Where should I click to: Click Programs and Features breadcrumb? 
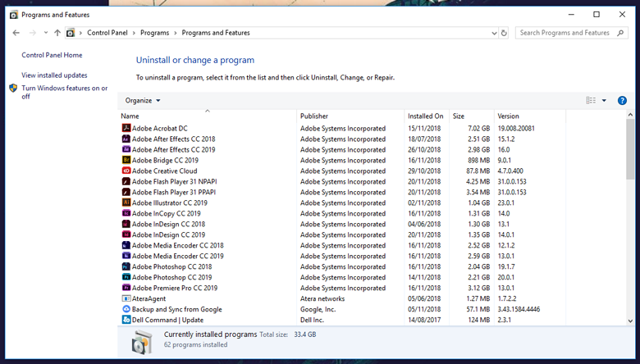click(x=216, y=33)
